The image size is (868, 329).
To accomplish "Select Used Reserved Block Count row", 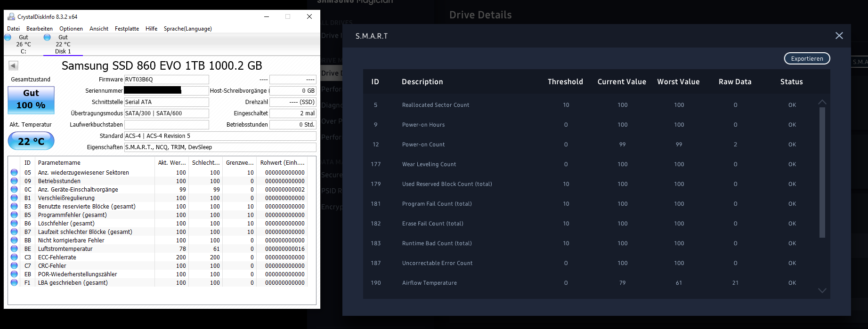I will (x=591, y=184).
